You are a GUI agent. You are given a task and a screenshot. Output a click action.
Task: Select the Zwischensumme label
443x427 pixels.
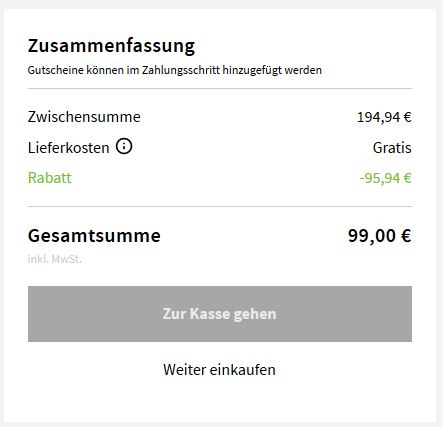coord(84,117)
